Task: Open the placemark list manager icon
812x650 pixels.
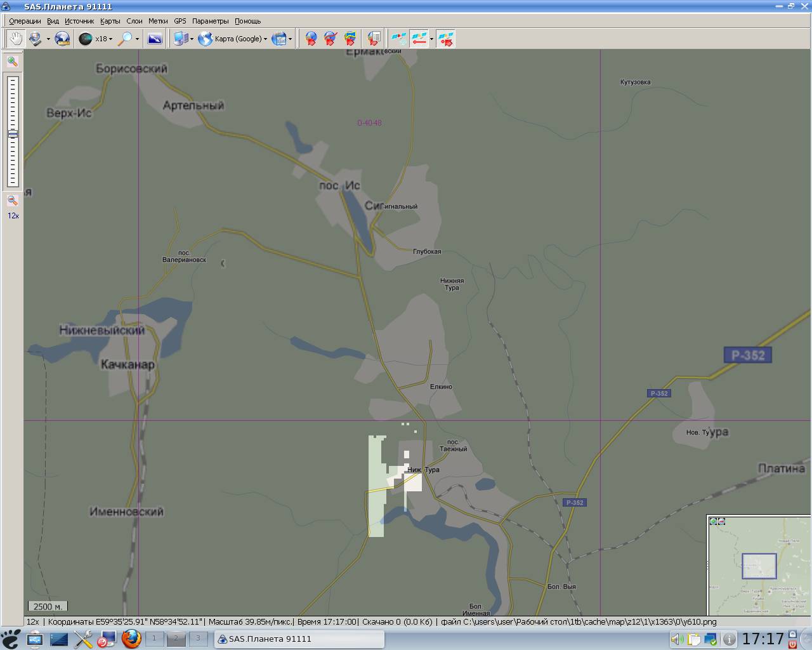Action: [x=374, y=39]
